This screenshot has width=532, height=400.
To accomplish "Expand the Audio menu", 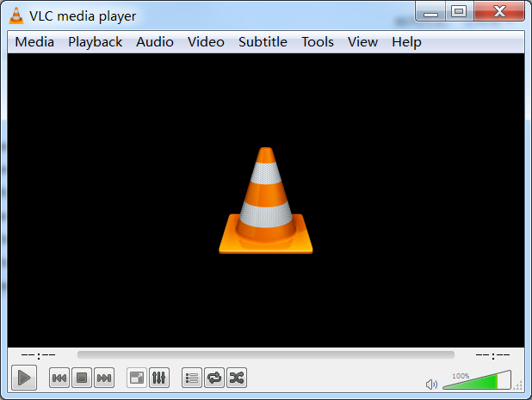I will [x=155, y=42].
